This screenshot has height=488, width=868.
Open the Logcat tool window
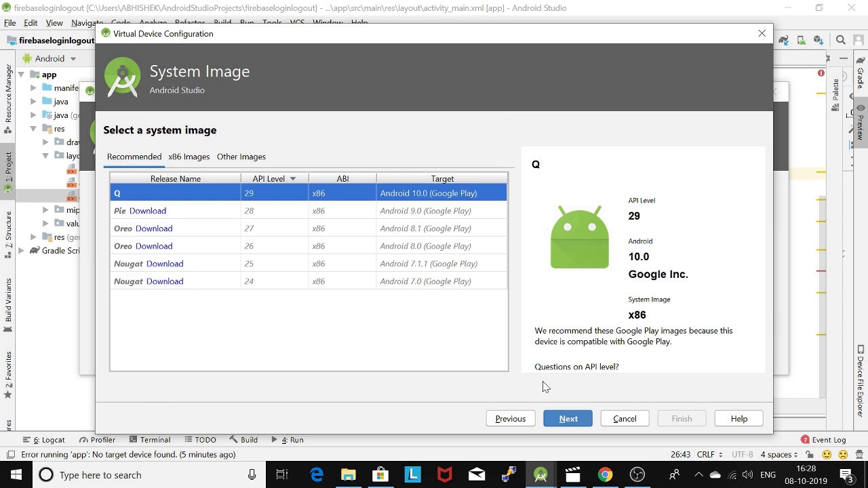pyautogui.click(x=44, y=440)
